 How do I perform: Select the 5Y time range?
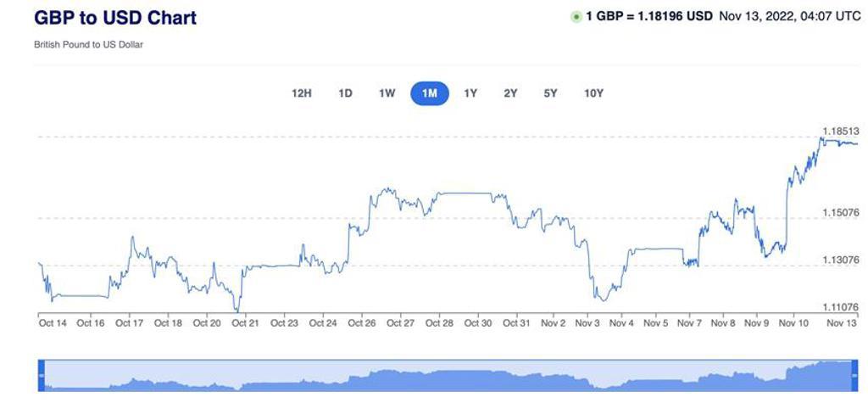pos(551,93)
